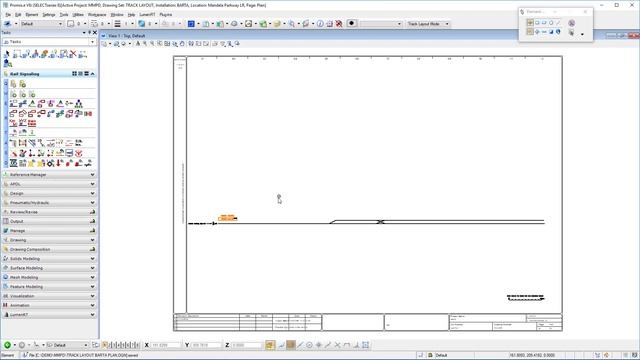Toggle the highlighted Keypoint snap mode
The height and width of the screenshot is (360, 640).
291,345
